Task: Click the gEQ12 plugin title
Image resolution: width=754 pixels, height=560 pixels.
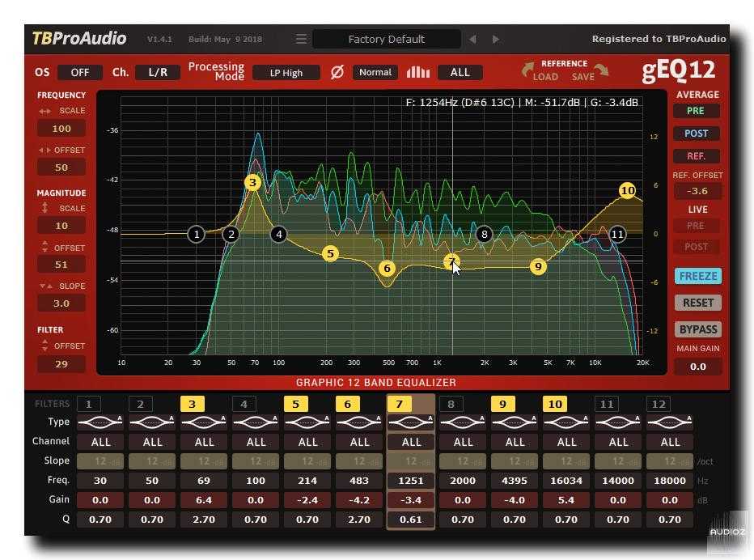Action: (679, 71)
